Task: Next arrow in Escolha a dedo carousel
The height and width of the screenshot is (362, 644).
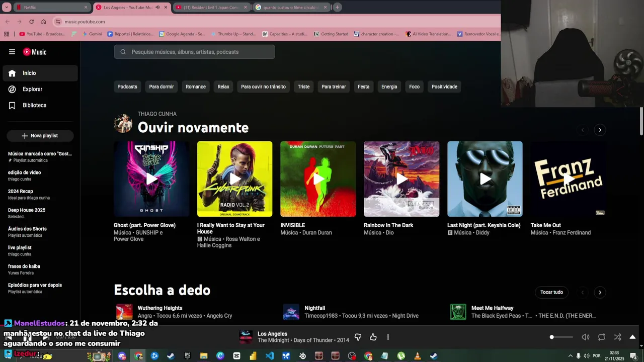Action: pyautogui.click(x=600, y=292)
